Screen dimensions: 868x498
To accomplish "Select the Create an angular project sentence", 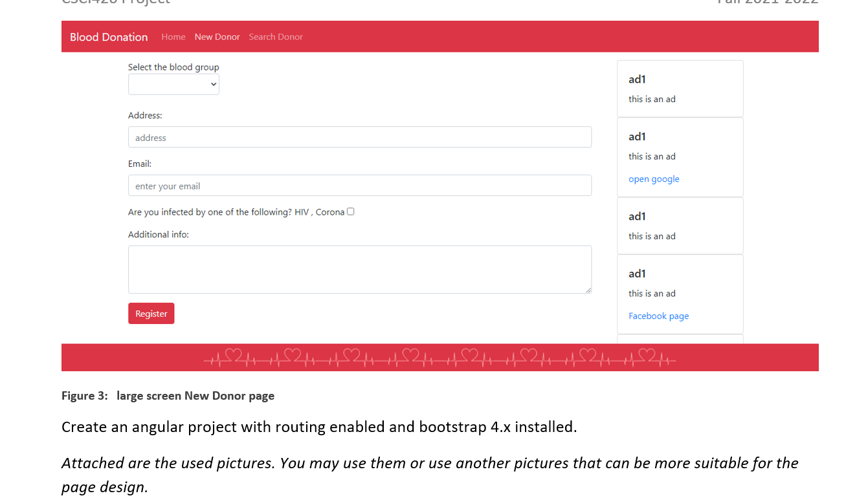I will 319,428.
